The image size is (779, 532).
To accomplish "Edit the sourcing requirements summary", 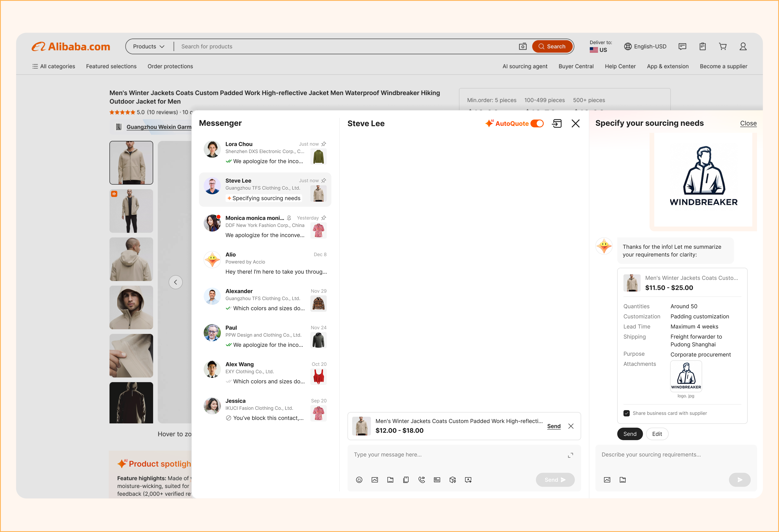I will pyautogui.click(x=657, y=434).
